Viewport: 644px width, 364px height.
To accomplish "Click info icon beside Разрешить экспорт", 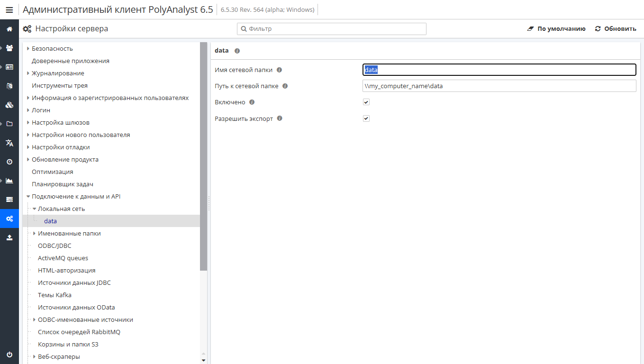I will tap(280, 118).
